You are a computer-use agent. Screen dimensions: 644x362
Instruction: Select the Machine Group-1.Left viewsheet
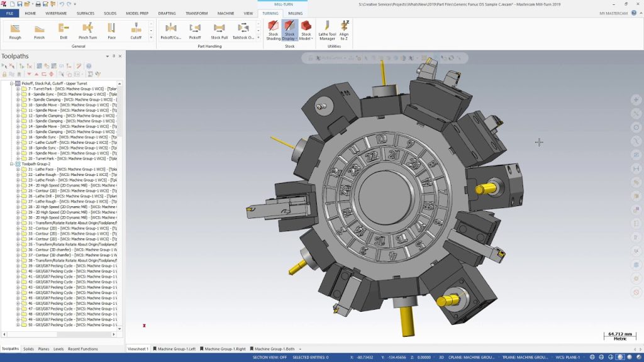click(175, 349)
